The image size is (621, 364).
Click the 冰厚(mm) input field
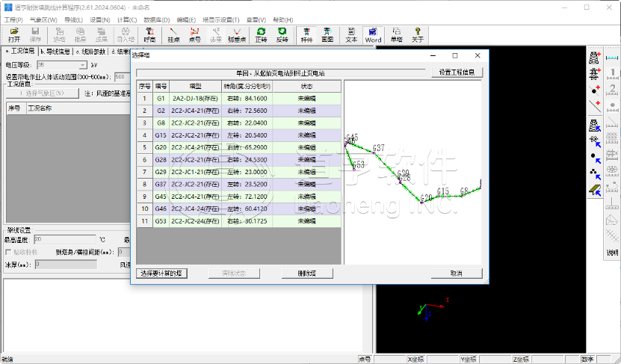66,264
